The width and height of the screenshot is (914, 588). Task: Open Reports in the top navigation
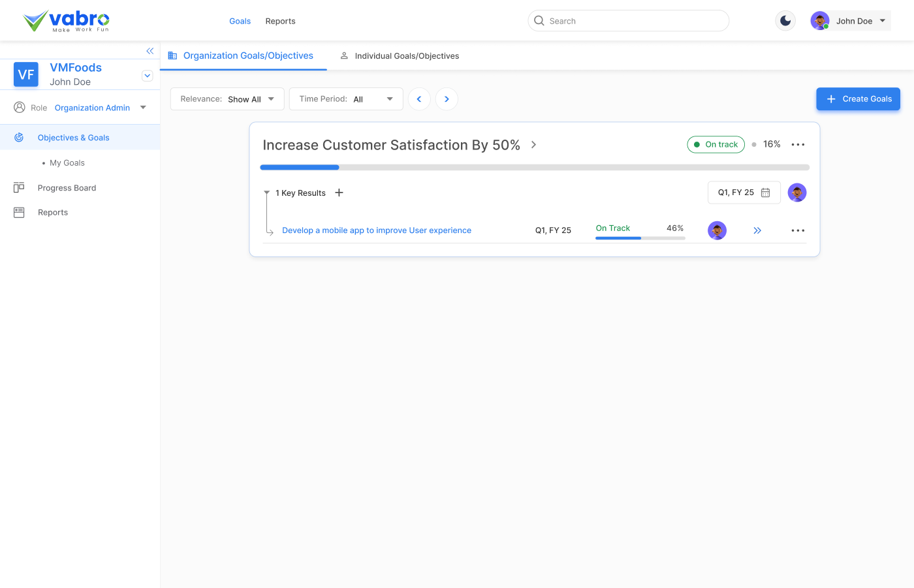point(280,22)
